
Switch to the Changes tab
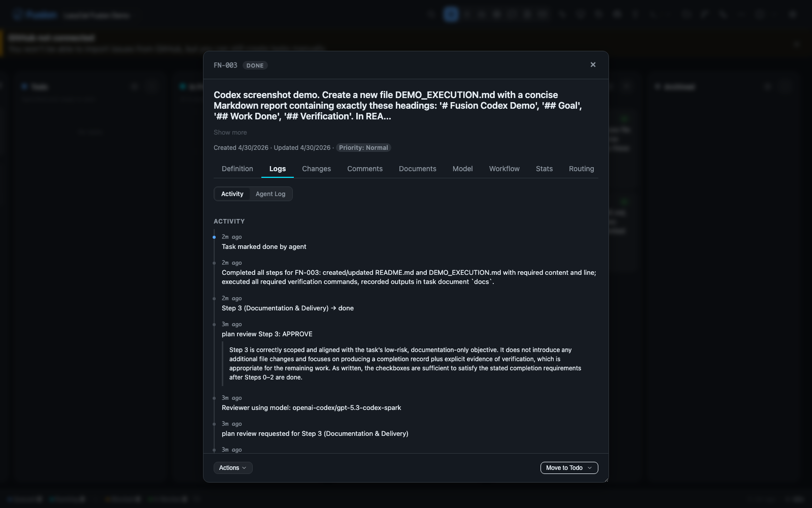(x=316, y=169)
